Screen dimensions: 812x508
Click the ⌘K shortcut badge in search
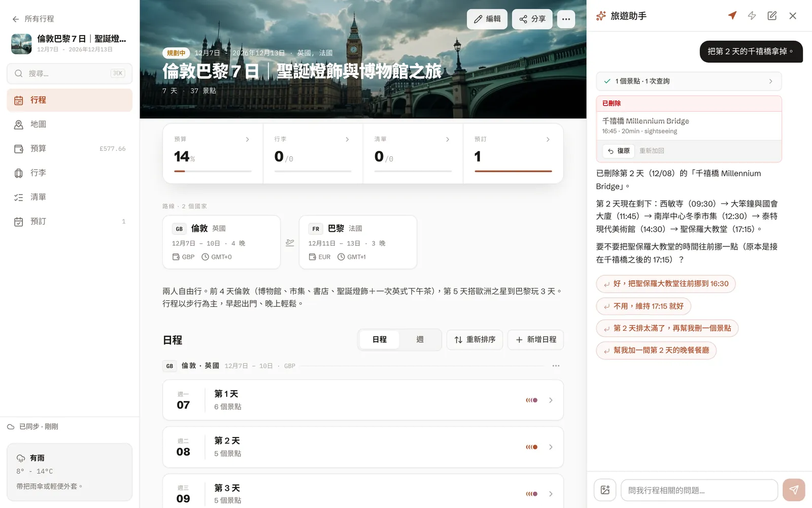click(x=118, y=74)
